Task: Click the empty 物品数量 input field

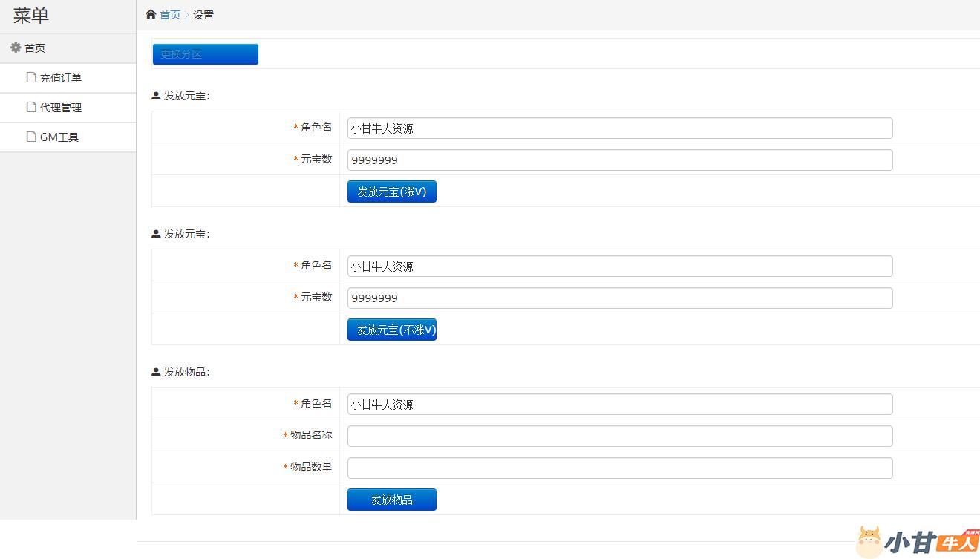Action: (619, 468)
